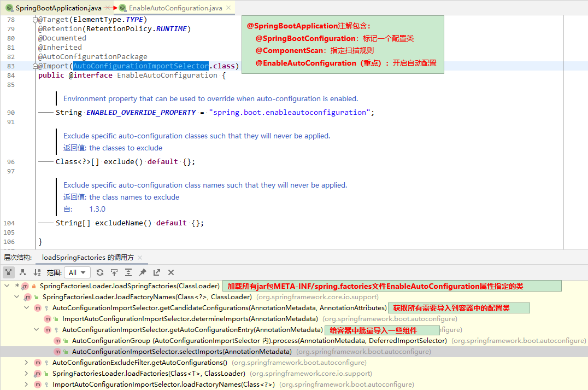Click the Expand All icon
This screenshot has height=390, width=588.
pos(128,272)
